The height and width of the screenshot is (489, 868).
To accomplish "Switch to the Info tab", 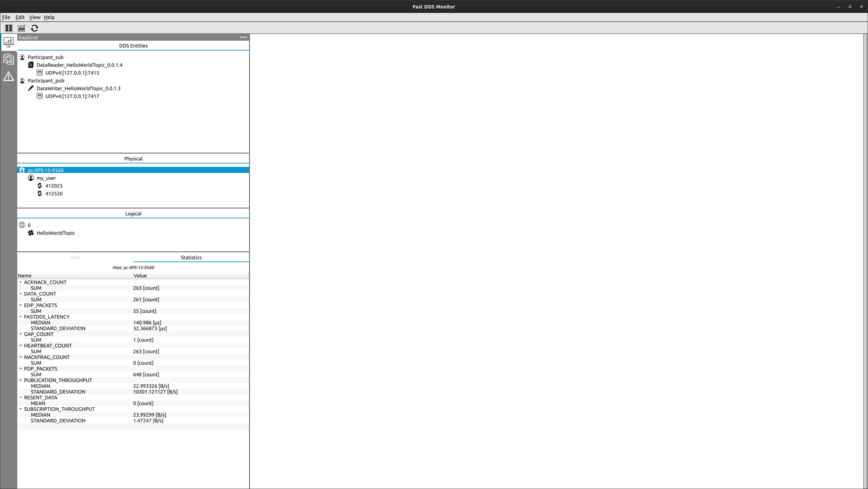I will pyautogui.click(x=75, y=257).
